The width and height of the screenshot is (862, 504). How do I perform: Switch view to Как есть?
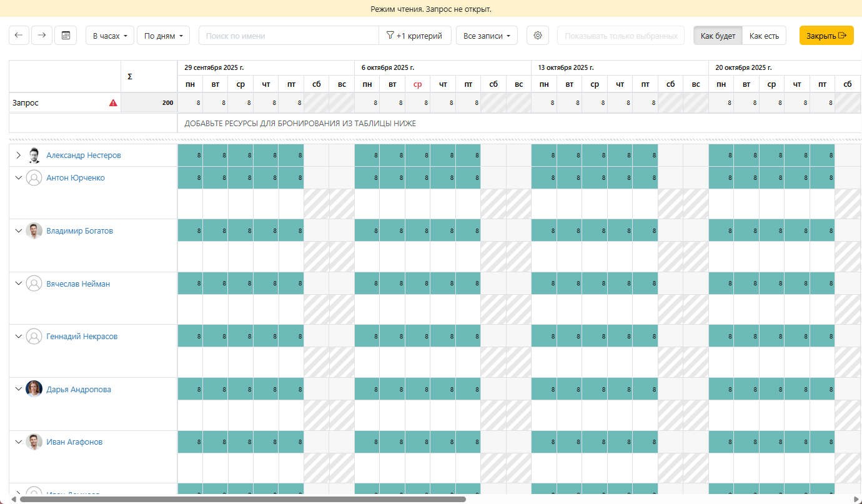point(764,36)
